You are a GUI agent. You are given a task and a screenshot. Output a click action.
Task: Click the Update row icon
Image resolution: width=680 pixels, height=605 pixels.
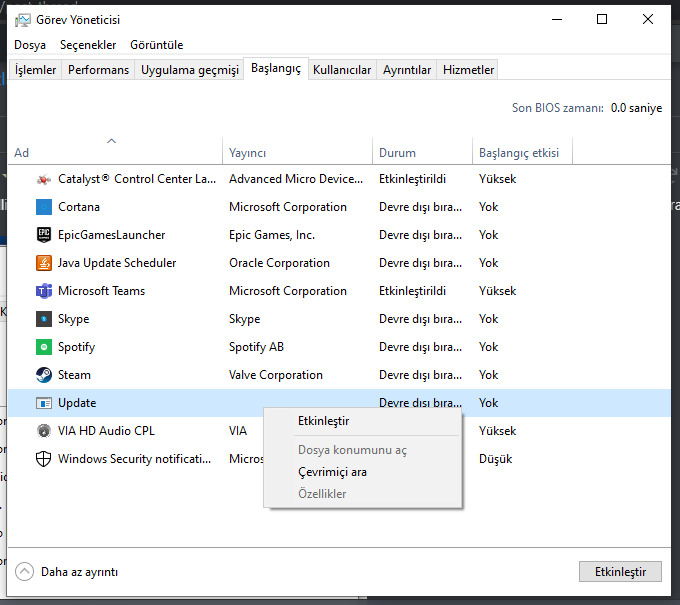pyautogui.click(x=44, y=403)
